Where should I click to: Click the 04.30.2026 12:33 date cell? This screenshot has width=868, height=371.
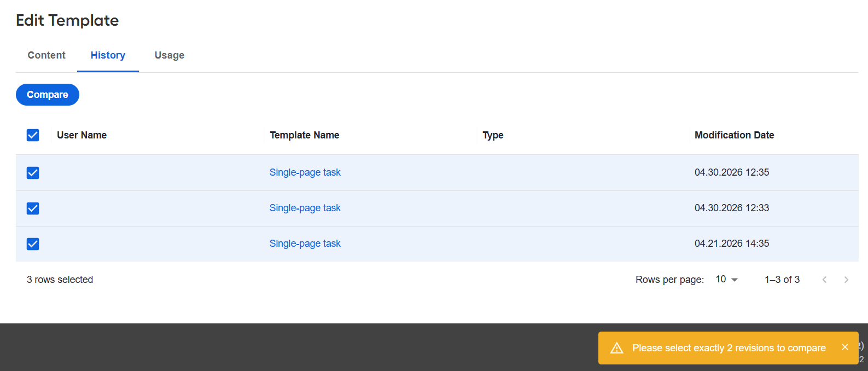click(x=732, y=208)
